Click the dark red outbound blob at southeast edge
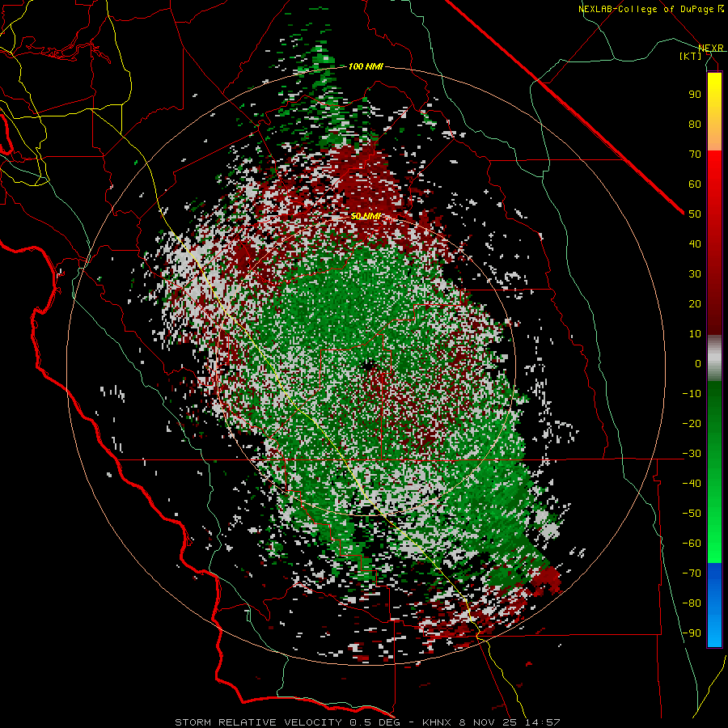 pos(547,580)
